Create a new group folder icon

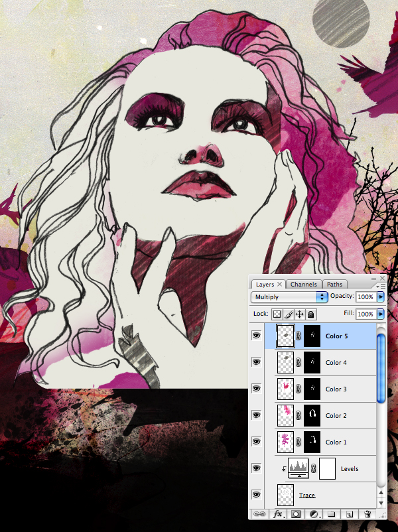tap(332, 514)
